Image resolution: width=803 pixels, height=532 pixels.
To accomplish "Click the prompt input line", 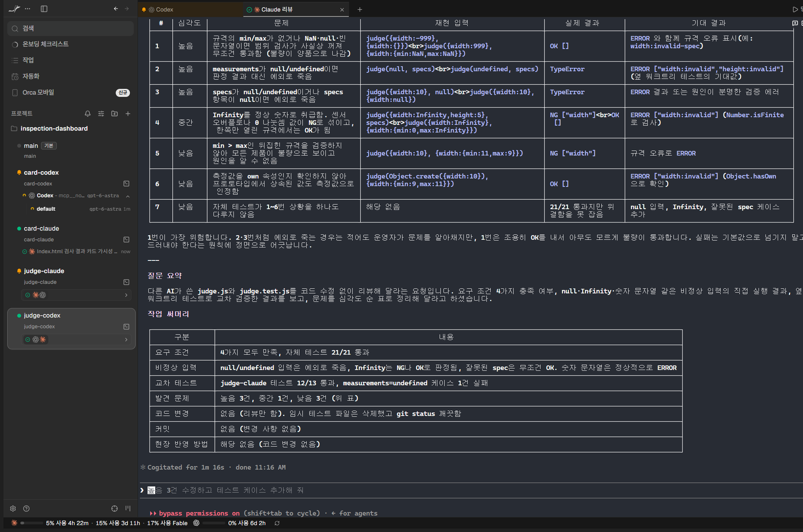I will 471,490.
